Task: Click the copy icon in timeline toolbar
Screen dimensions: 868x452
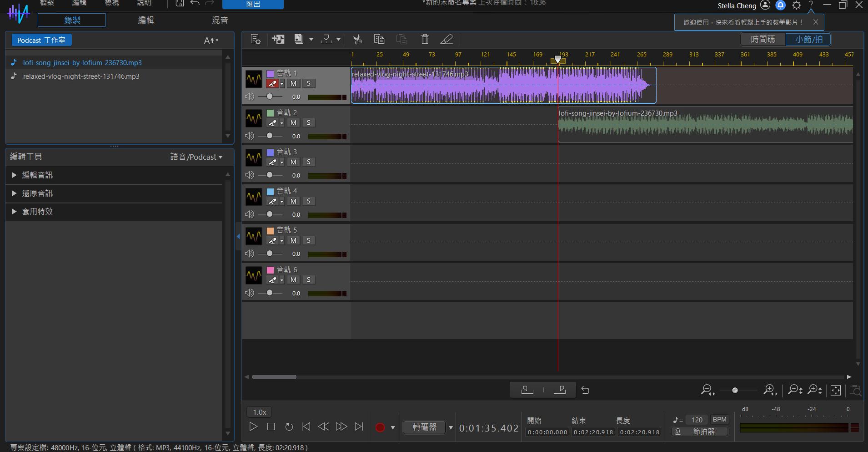Action: pyautogui.click(x=379, y=40)
